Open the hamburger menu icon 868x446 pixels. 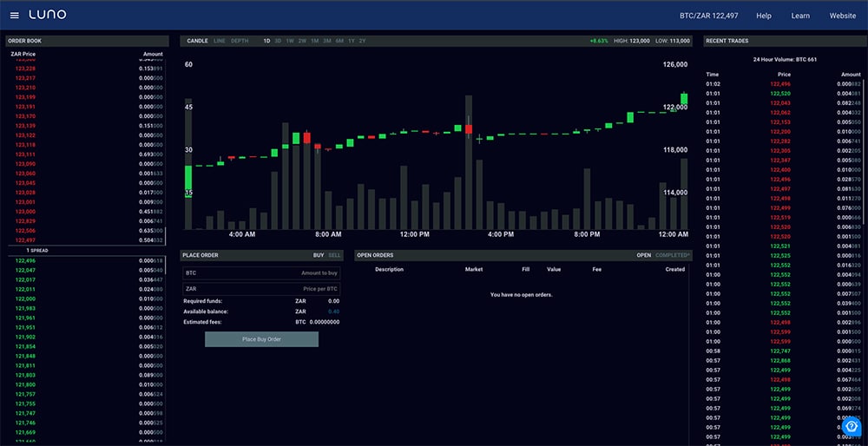point(14,16)
